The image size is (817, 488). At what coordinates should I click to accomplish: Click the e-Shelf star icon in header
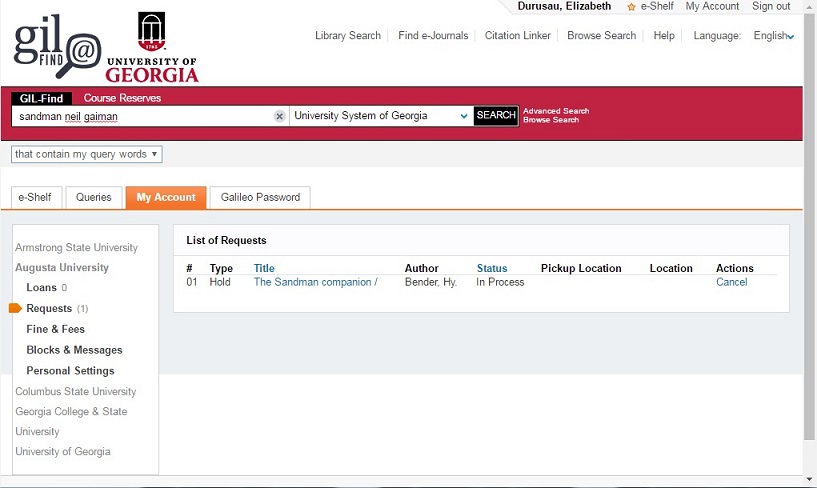tap(631, 7)
